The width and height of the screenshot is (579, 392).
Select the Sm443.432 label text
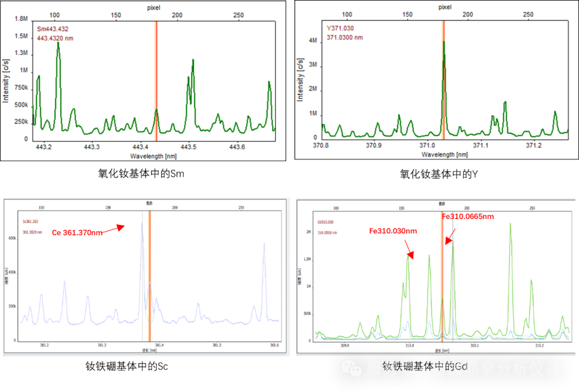point(53,29)
